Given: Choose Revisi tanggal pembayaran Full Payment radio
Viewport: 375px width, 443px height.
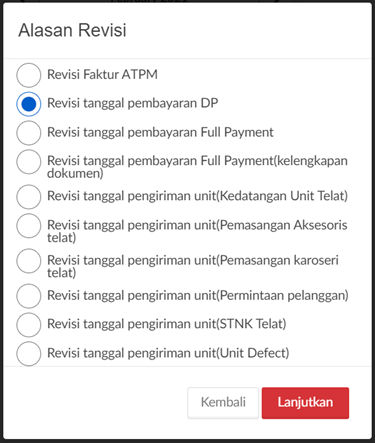Looking at the screenshot, I should [x=29, y=133].
